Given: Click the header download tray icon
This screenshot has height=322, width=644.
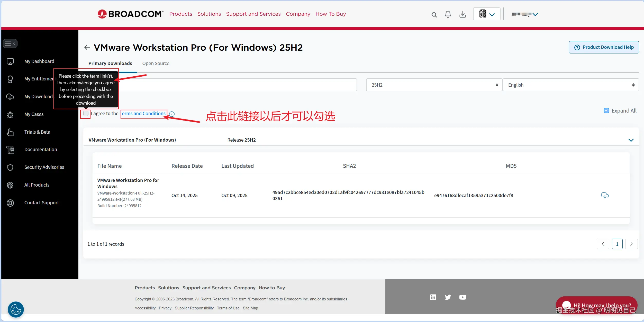Looking at the screenshot, I should click(462, 14).
